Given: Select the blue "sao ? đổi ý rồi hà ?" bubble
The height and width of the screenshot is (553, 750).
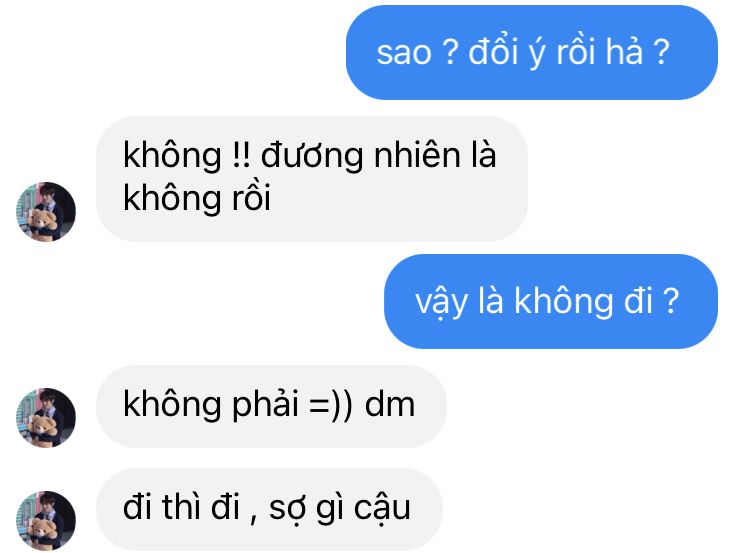Looking at the screenshot, I should (x=531, y=53).
